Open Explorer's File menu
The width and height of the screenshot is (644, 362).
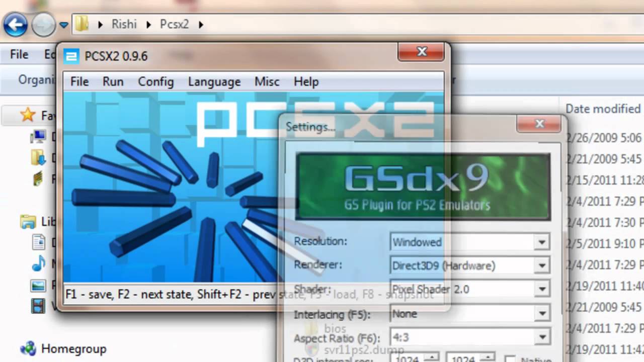[19, 54]
